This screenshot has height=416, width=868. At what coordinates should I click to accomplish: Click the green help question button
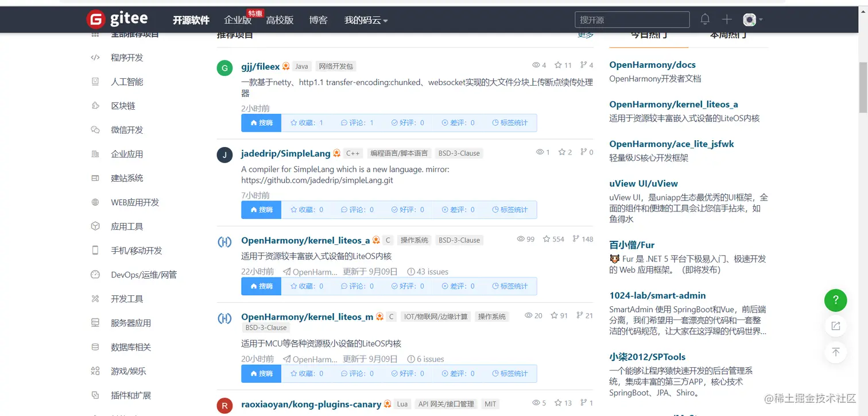click(836, 300)
